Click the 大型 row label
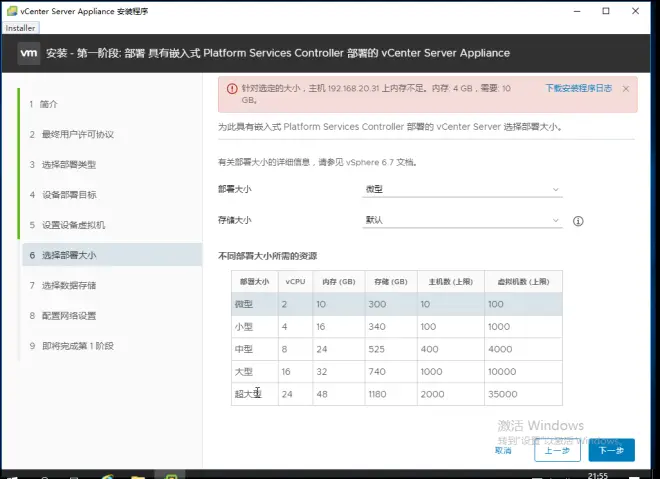The height and width of the screenshot is (479, 660). 244,372
